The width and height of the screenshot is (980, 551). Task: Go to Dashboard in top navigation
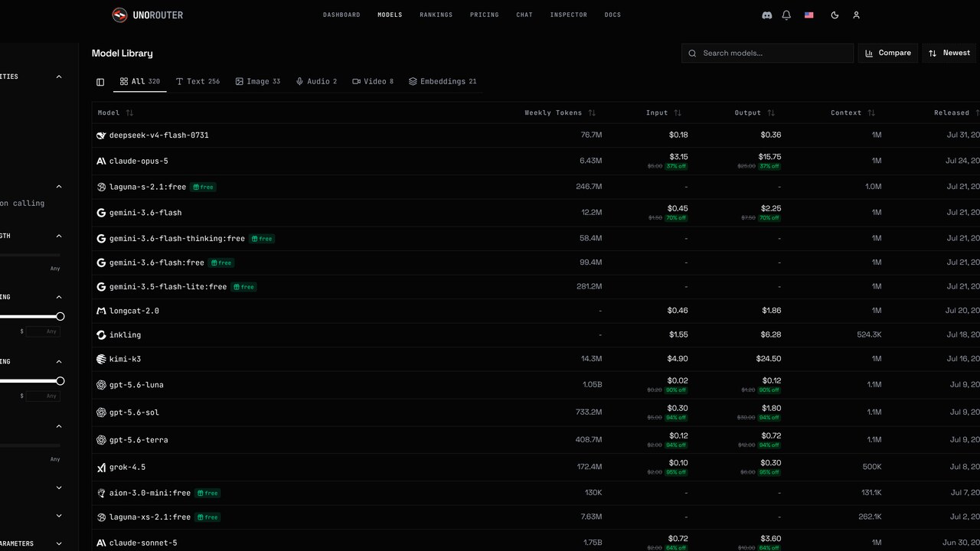coord(341,15)
